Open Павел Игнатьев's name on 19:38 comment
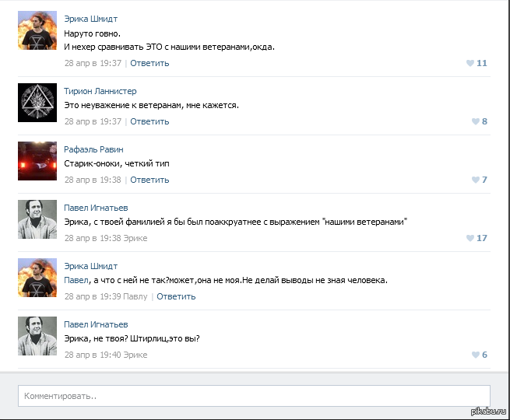 click(x=96, y=208)
